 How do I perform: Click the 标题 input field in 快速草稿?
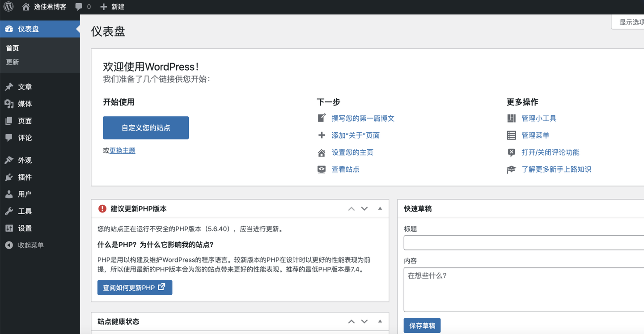(524, 242)
